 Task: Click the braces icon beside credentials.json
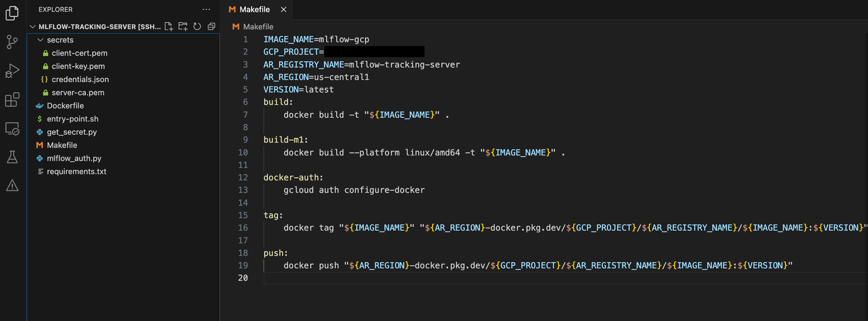tap(44, 79)
